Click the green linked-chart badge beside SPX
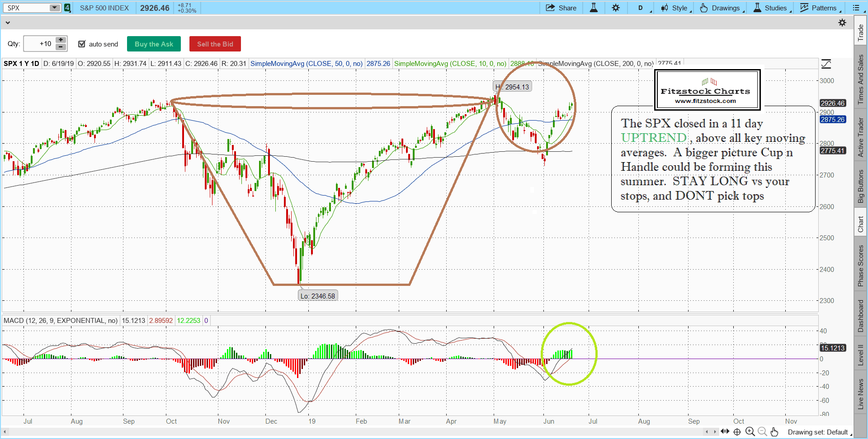 pyautogui.click(x=67, y=8)
